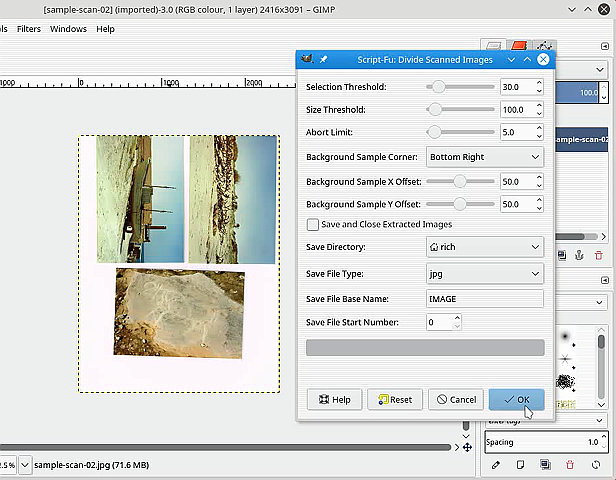Click the Layers tab icon in dock
616x480 pixels.
tap(493, 46)
